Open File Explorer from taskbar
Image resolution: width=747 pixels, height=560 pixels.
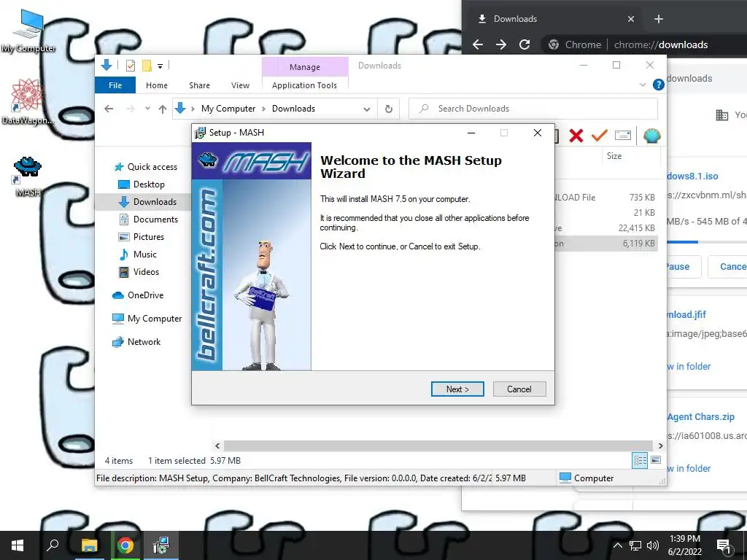(89, 545)
